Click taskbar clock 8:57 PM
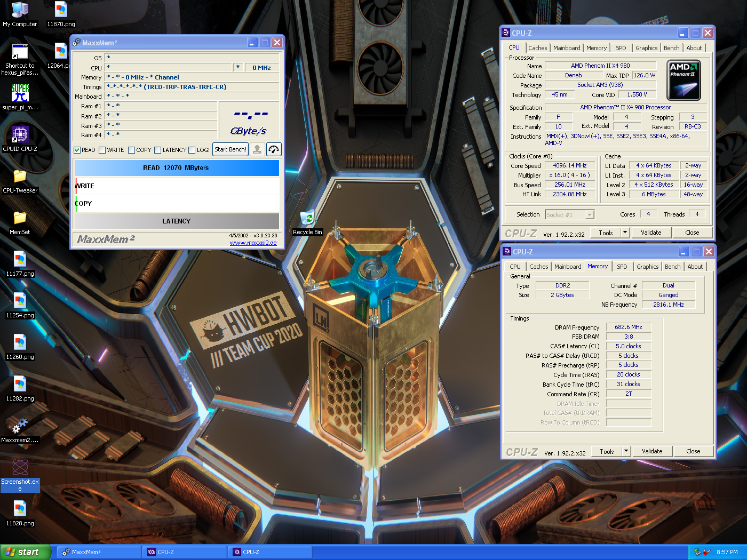The height and width of the screenshot is (560, 747). pos(727,552)
